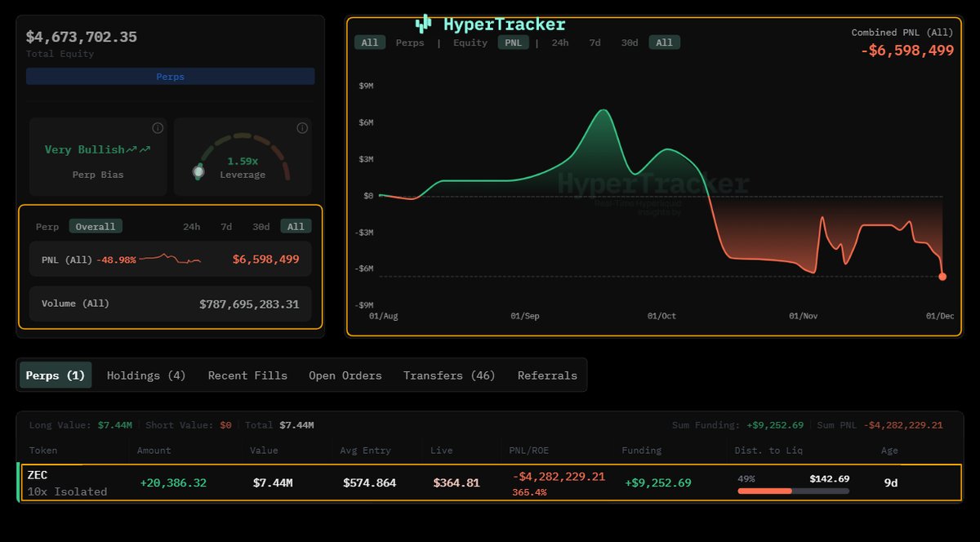The height and width of the screenshot is (542, 980).
Task: Click the Leverage gauge info icon
Action: 301,128
